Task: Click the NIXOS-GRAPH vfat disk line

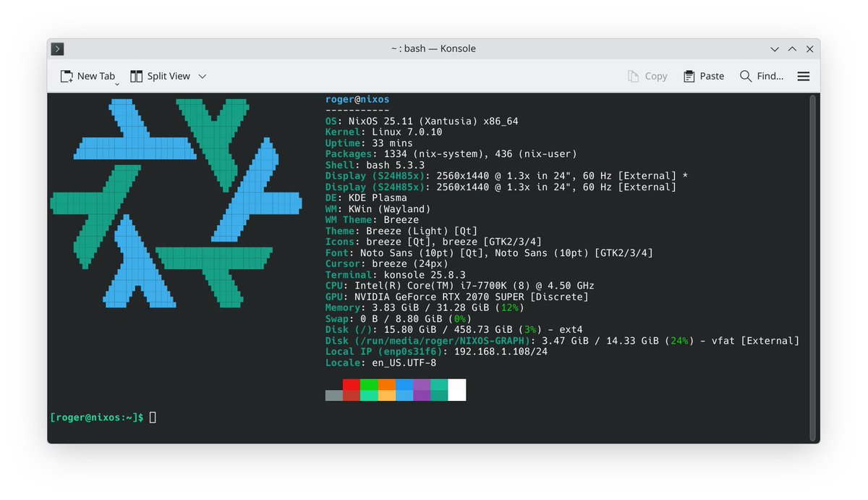Action: point(562,341)
